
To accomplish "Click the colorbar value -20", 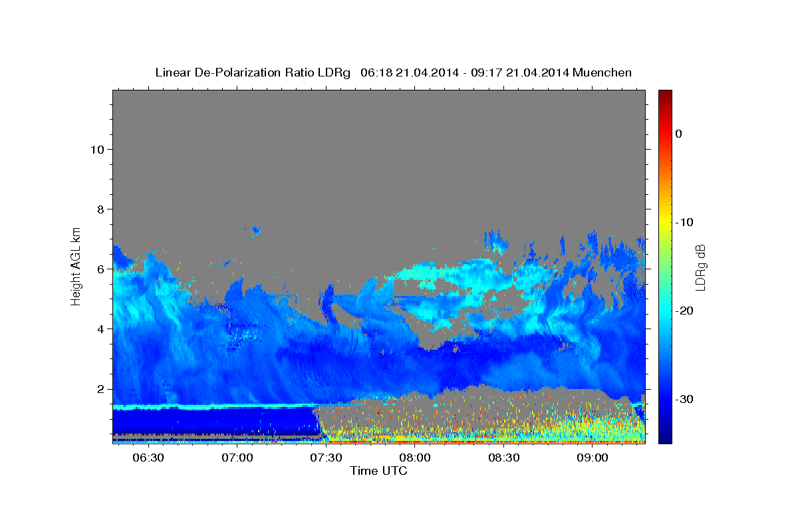I will pyautogui.click(x=684, y=311).
